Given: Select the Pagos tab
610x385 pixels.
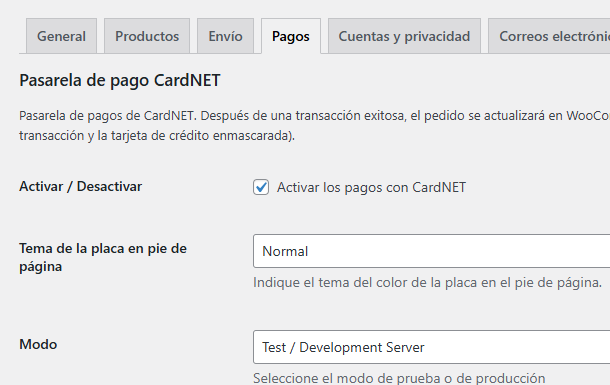Looking at the screenshot, I should coord(291,36).
